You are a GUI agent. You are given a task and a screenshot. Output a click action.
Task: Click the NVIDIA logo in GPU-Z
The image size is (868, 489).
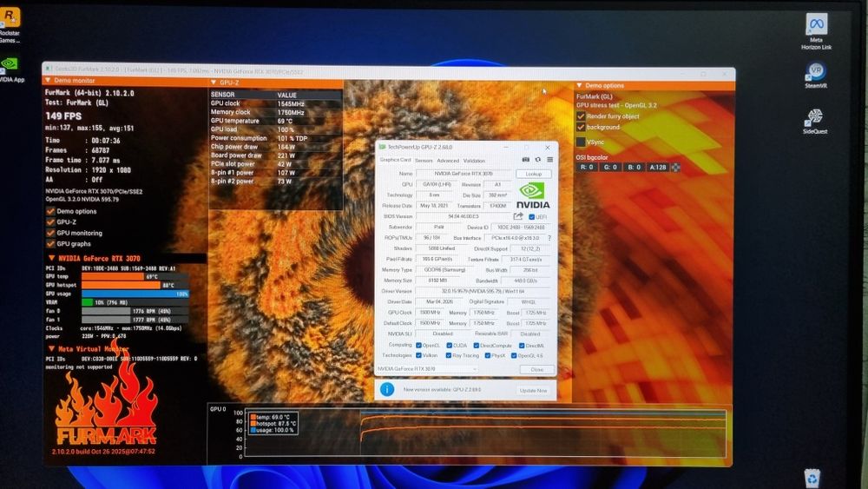[x=533, y=196]
